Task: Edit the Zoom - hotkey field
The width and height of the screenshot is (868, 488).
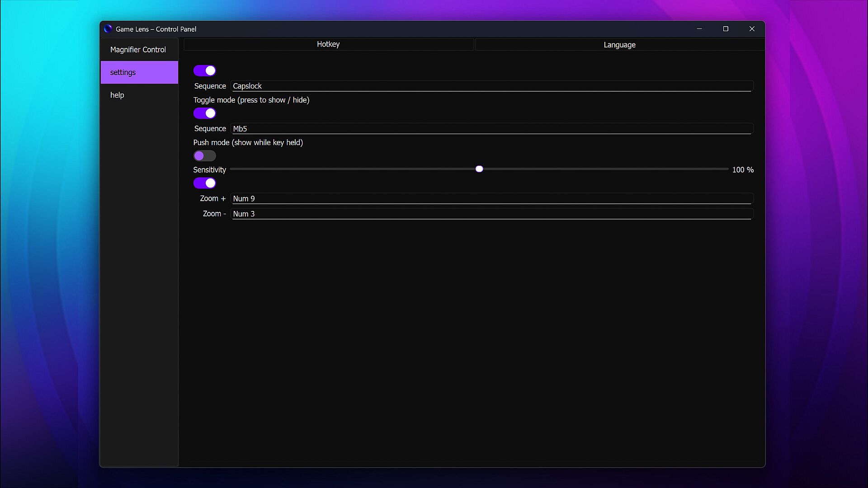Action: [x=491, y=214]
